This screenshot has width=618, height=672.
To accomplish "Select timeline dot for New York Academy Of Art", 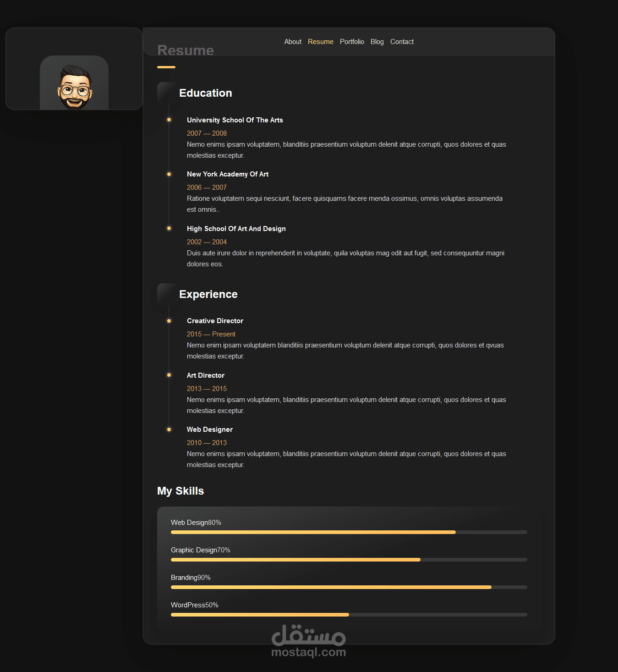I will (169, 174).
